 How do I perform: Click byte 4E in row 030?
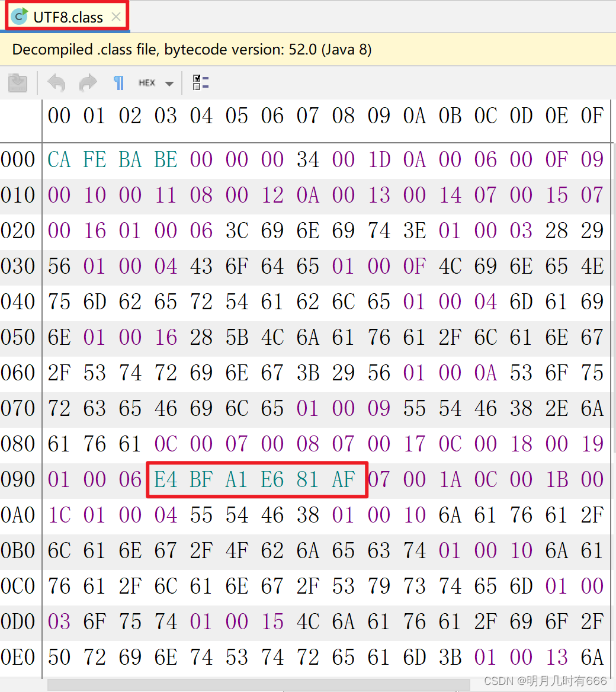click(592, 267)
